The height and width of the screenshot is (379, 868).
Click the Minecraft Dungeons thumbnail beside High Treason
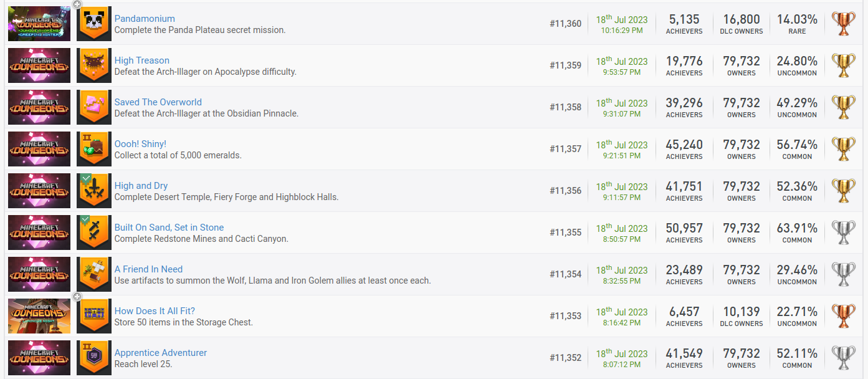39,65
